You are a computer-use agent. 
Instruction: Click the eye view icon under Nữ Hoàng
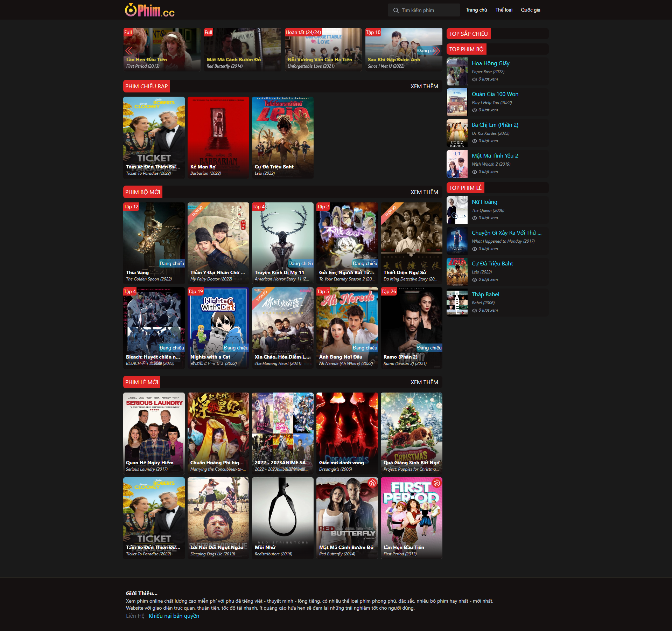tap(475, 218)
